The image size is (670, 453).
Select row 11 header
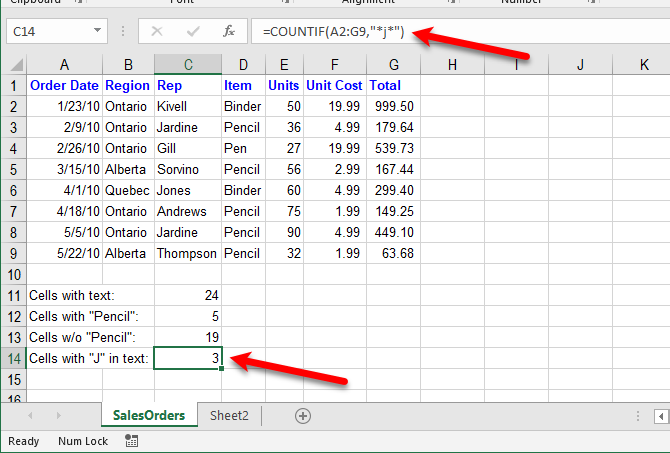(x=14, y=295)
